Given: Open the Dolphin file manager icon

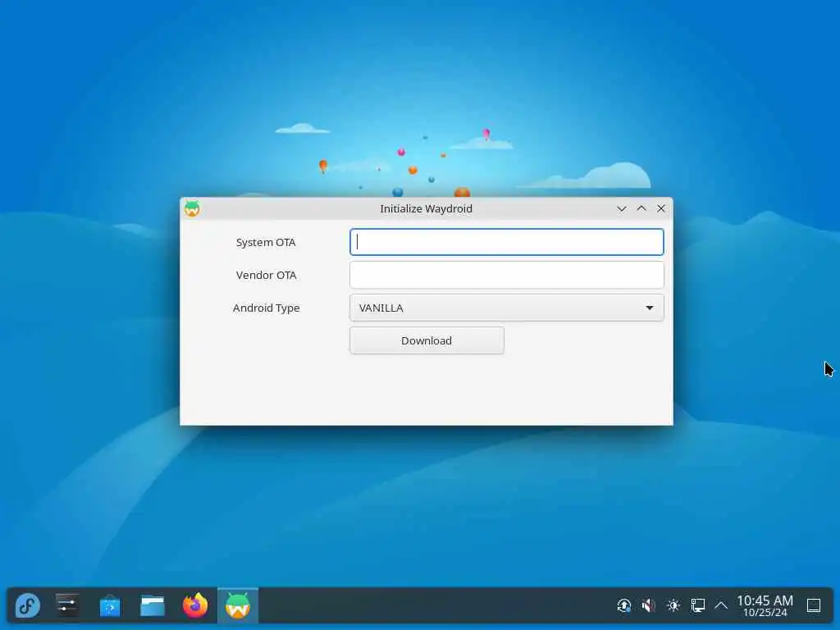Looking at the screenshot, I should 152,606.
